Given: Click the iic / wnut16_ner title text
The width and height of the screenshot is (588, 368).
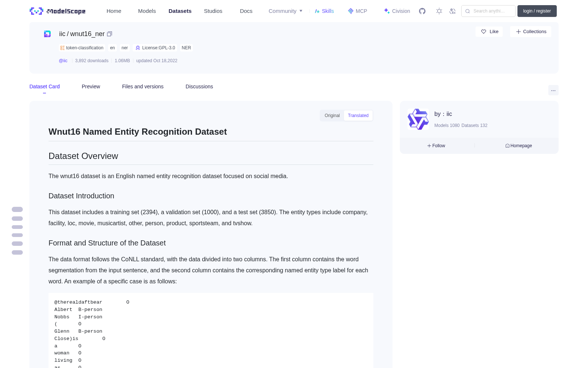Looking at the screenshot, I should tap(82, 34).
